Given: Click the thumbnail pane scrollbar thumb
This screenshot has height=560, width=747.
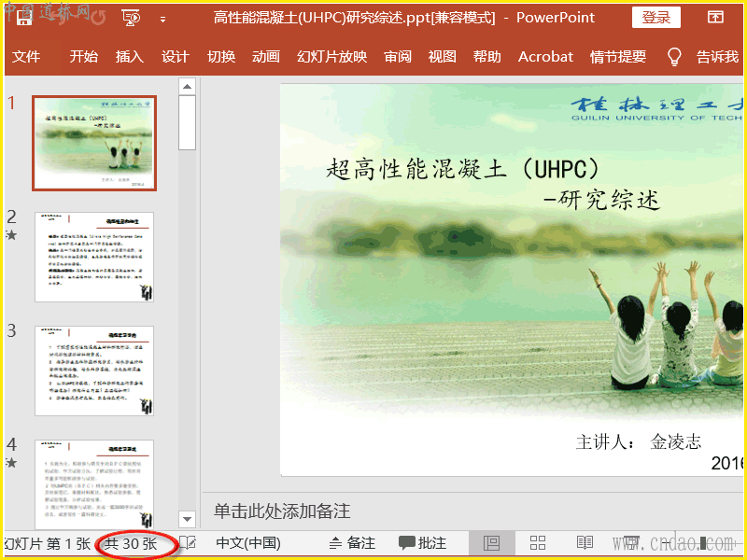Looking at the screenshot, I should pos(188,123).
